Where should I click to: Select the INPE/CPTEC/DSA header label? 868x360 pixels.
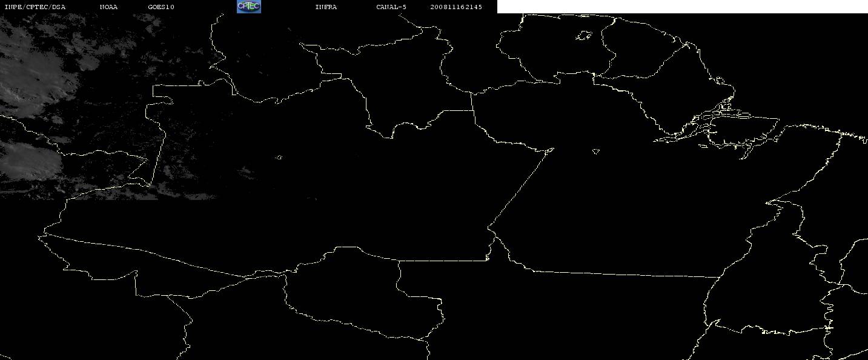click(x=35, y=7)
